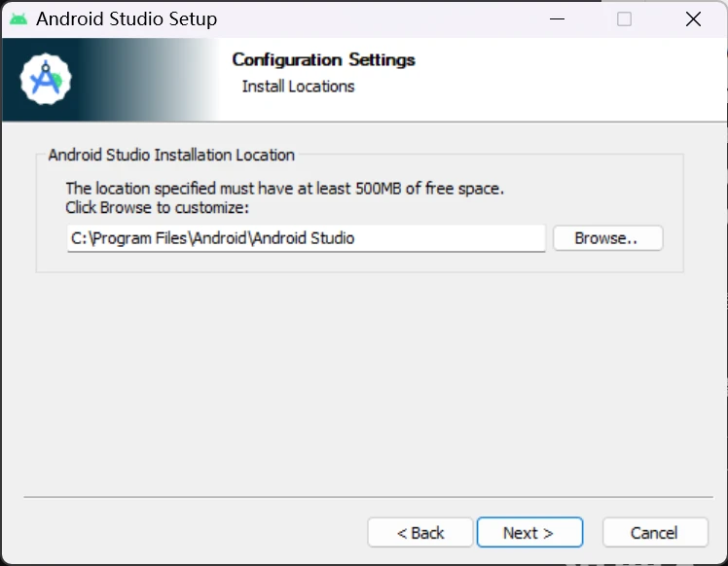Click the "Click Browse to customize:" label
The image size is (728, 566).
click(x=157, y=207)
